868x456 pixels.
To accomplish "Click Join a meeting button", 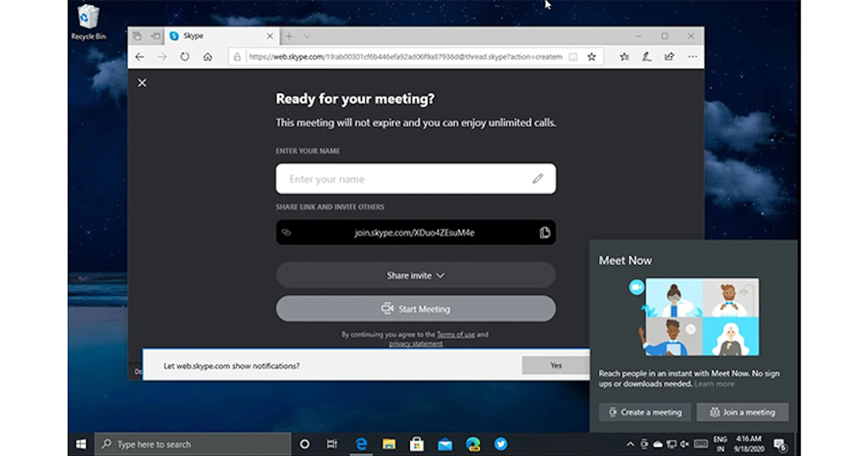I will 743,412.
